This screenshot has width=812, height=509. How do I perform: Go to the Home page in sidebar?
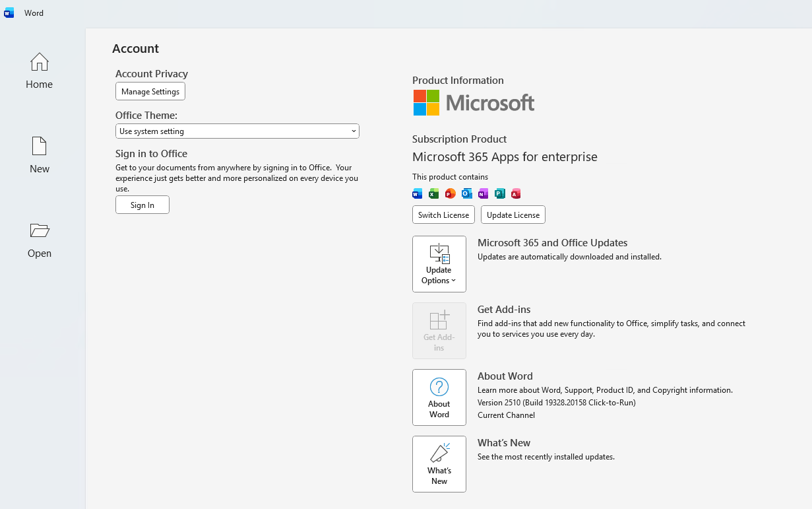(40, 71)
